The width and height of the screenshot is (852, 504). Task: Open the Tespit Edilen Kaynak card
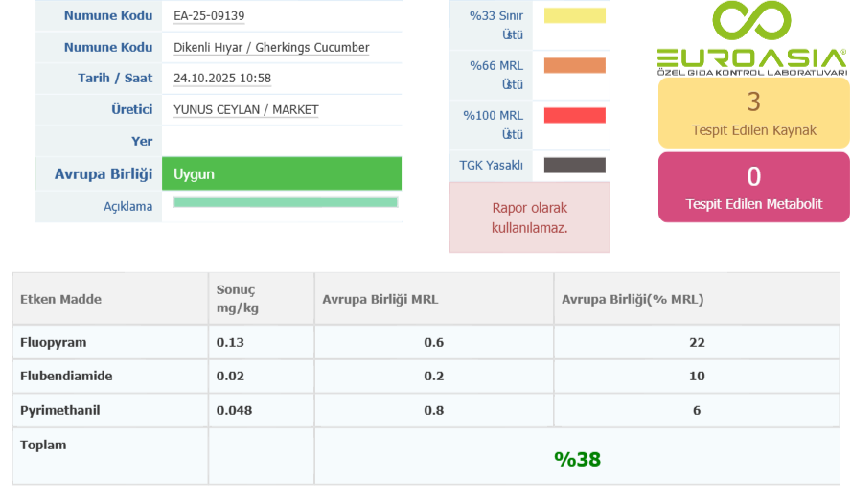tap(753, 113)
